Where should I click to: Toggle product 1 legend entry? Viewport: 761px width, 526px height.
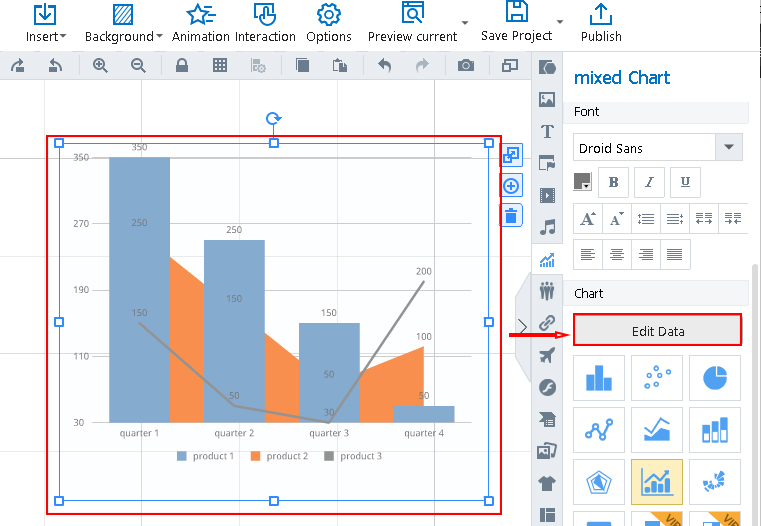205,456
